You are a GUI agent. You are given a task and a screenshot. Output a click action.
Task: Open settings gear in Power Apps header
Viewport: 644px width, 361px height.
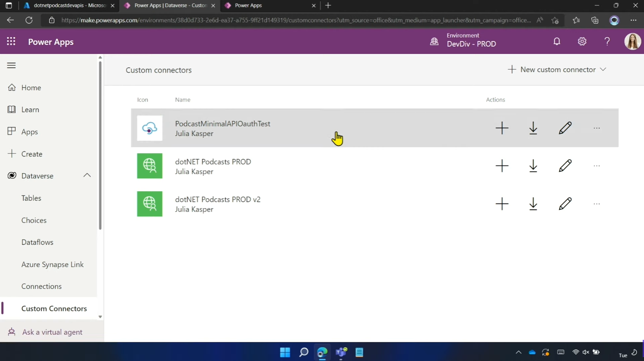tap(582, 41)
